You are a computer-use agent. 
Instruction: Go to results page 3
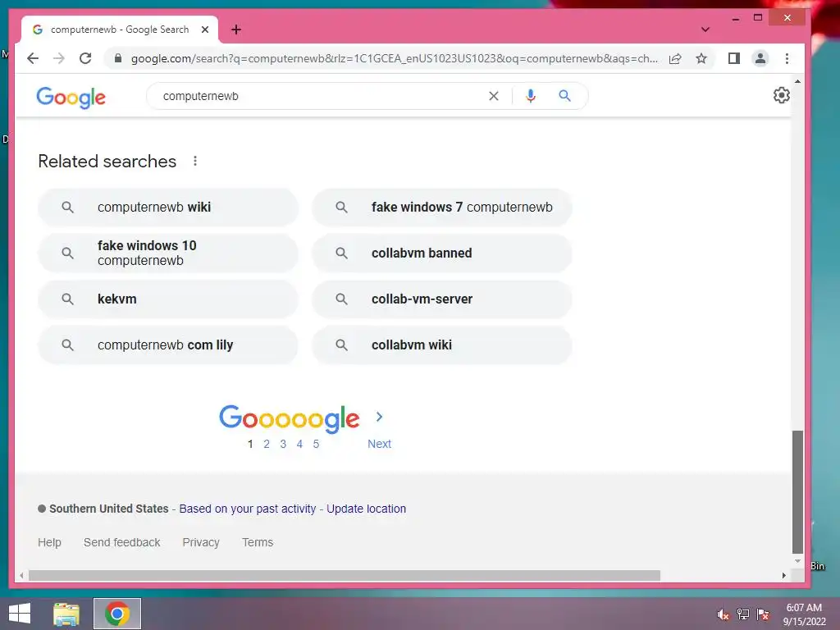(x=283, y=444)
